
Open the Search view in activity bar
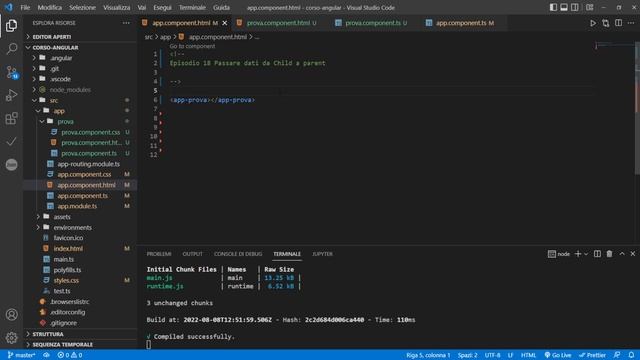11,49
